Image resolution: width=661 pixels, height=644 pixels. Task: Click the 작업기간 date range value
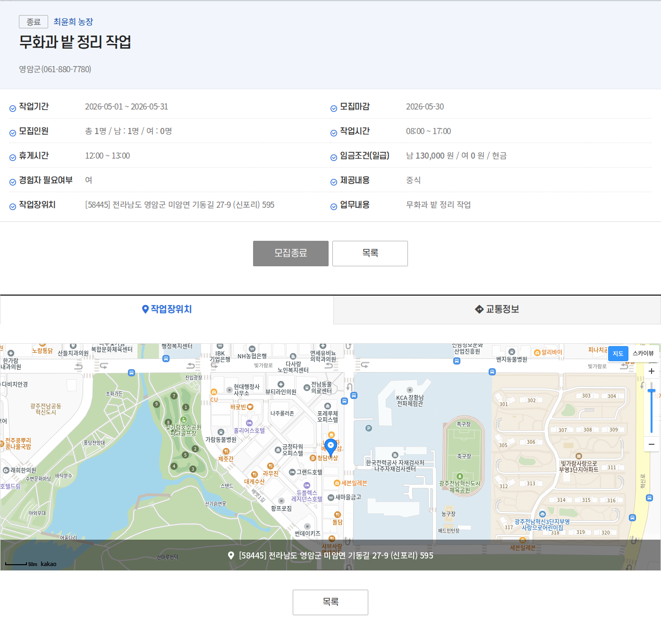pos(127,107)
